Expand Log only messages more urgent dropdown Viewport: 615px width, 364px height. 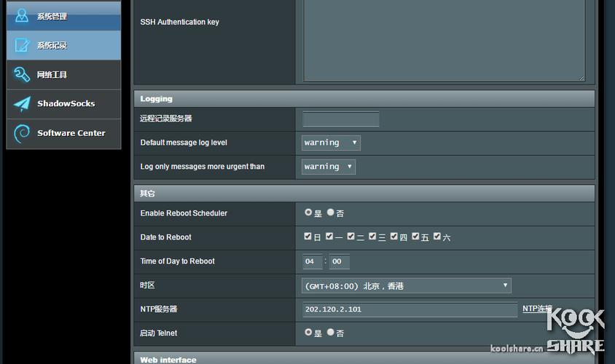pos(329,167)
